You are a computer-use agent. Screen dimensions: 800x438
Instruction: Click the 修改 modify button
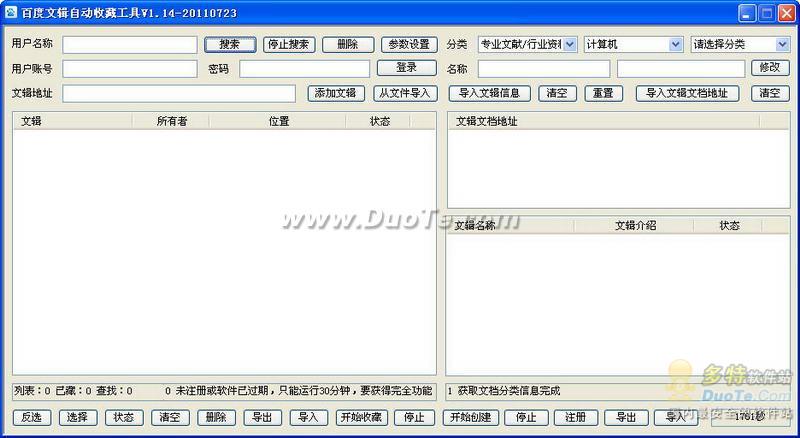pos(770,68)
